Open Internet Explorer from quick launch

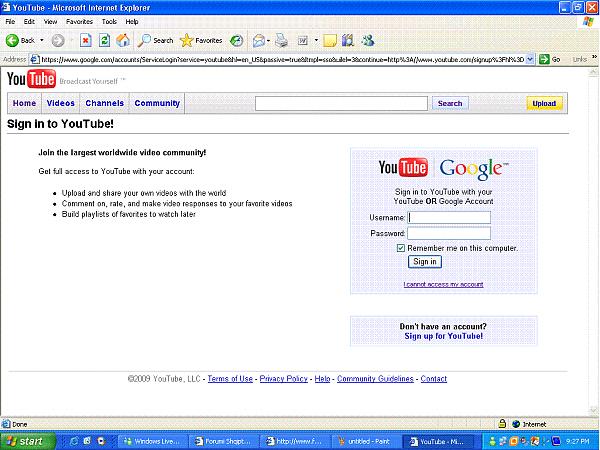[x=74, y=441]
